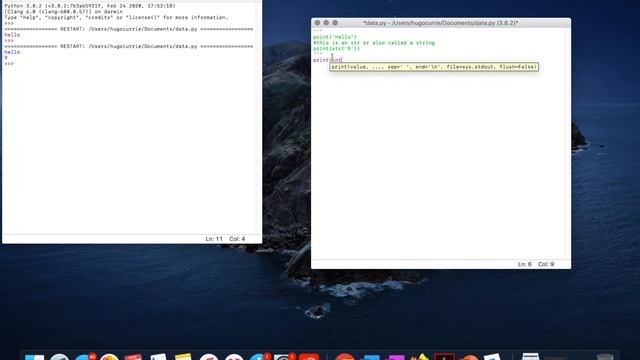Screen dimensions: 640x360
Task: Minimize the data.py editor window
Action: 326,23
